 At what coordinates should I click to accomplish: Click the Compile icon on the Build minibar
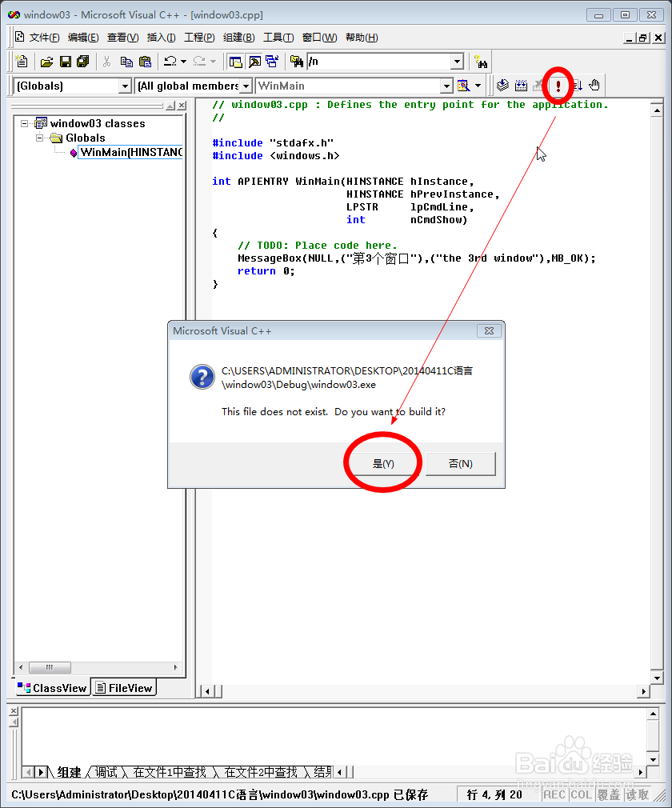pyautogui.click(x=502, y=86)
